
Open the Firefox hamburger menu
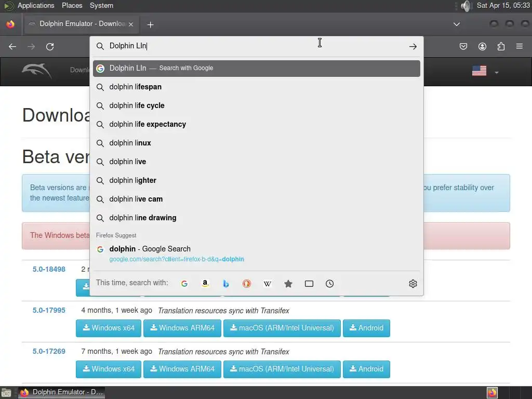(x=520, y=46)
